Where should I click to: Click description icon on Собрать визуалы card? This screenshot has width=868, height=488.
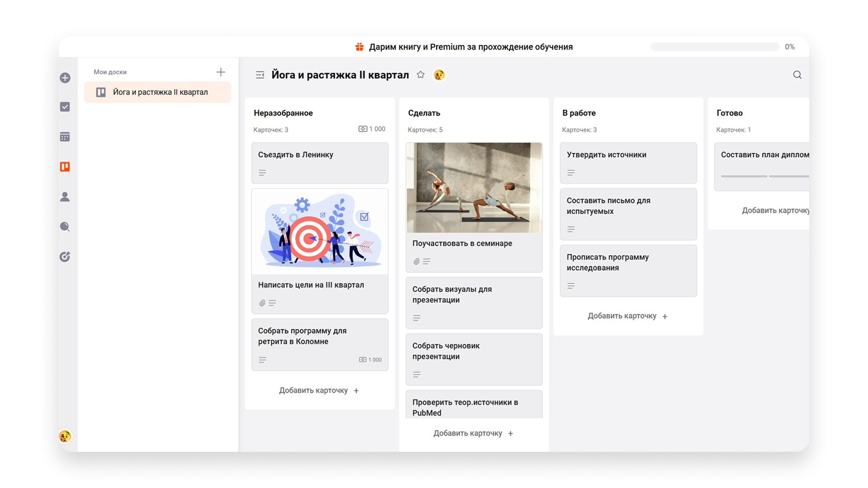(x=417, y=318)
